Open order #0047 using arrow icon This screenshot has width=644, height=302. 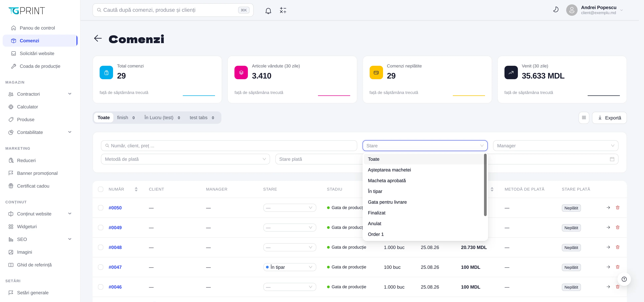coord(608,267)
